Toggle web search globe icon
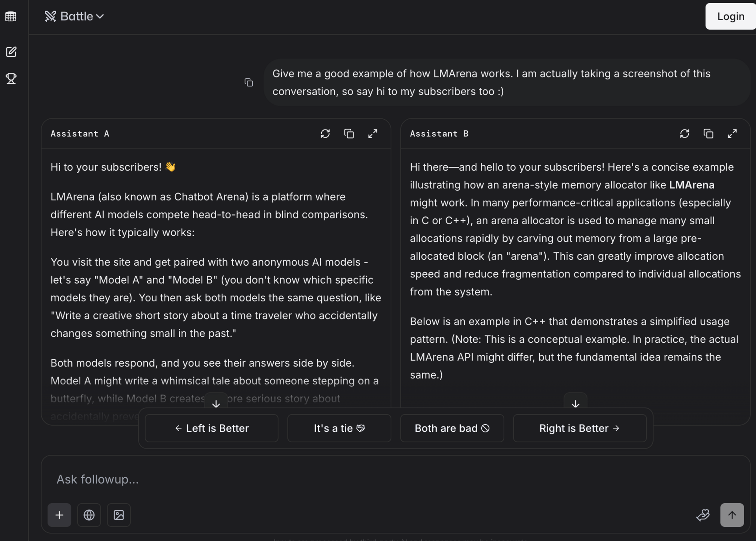This screenshot has height=541, width=756. (89, 515)
